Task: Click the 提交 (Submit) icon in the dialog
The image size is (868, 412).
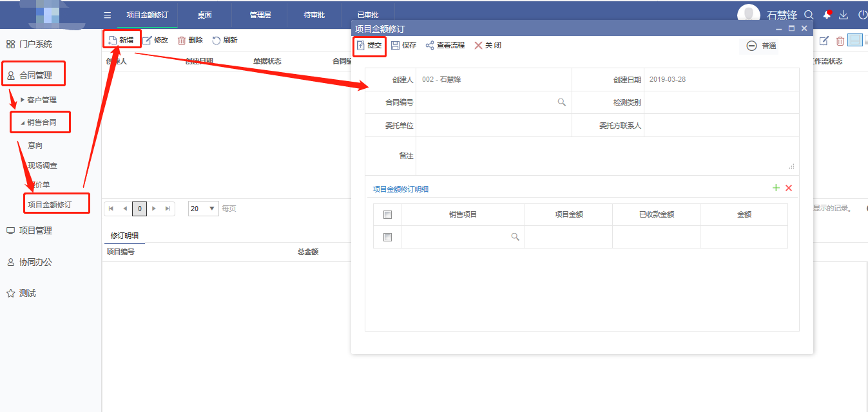Action: 368,46
